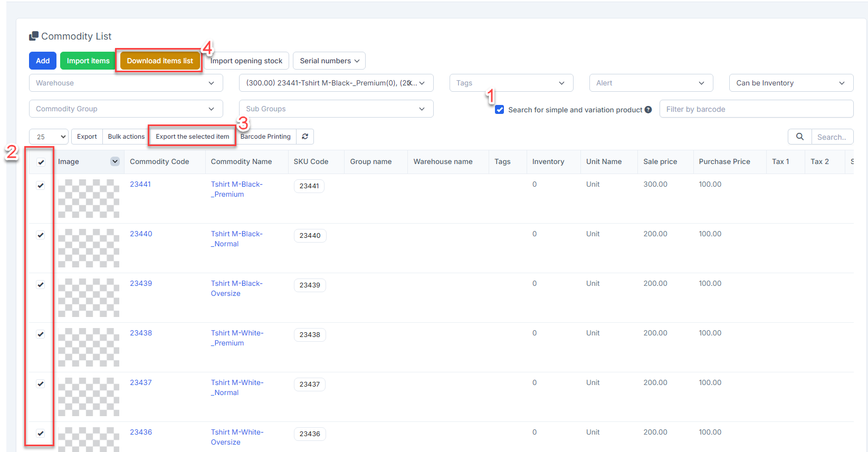Uncheck the select-all header checkbox

pyautogui.click(x=41, y=162)
